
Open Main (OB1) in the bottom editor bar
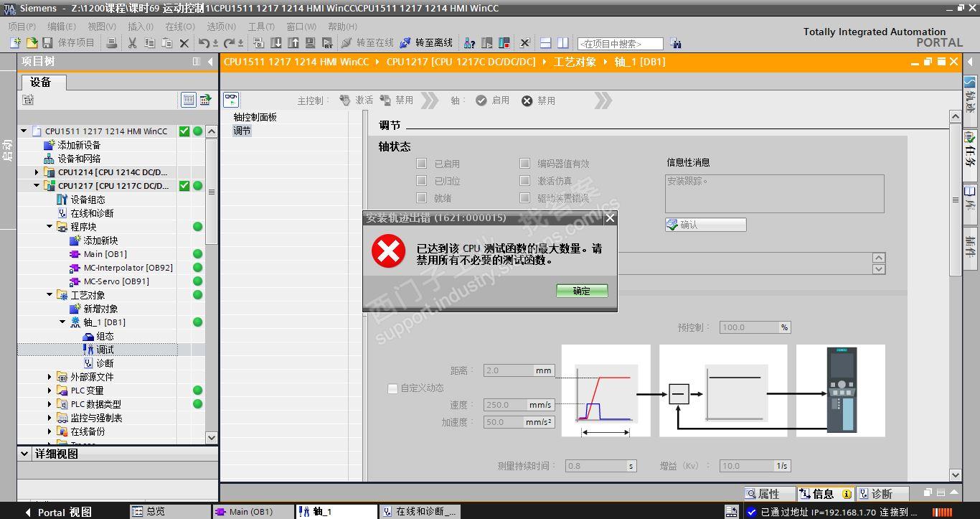[x=253, y=512]
